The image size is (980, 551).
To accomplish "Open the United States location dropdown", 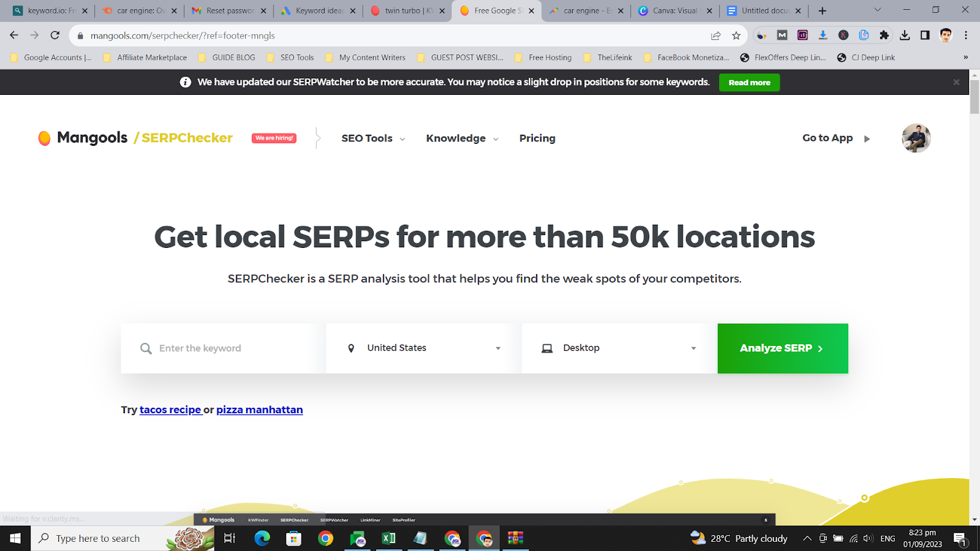I will tap(424, 348).
